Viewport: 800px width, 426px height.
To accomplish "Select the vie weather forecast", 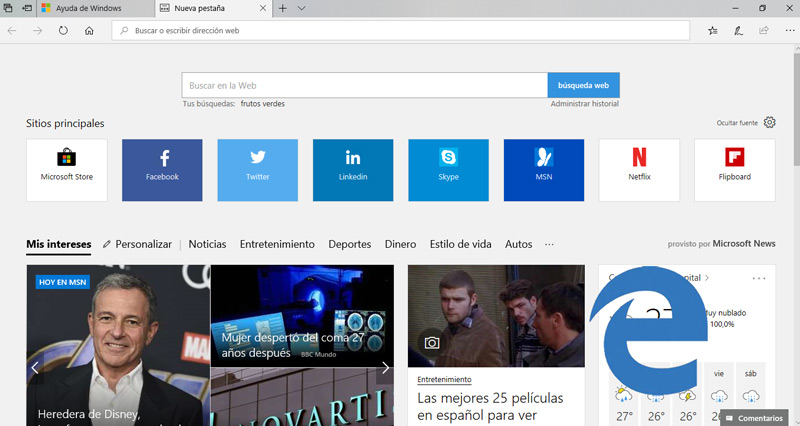I will (x=719, y=394).
